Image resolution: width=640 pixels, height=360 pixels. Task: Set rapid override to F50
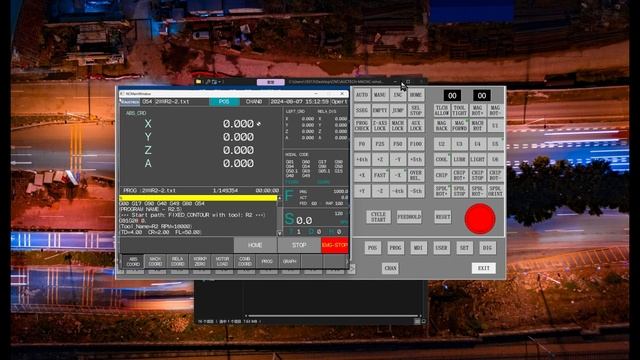point(398,144)
